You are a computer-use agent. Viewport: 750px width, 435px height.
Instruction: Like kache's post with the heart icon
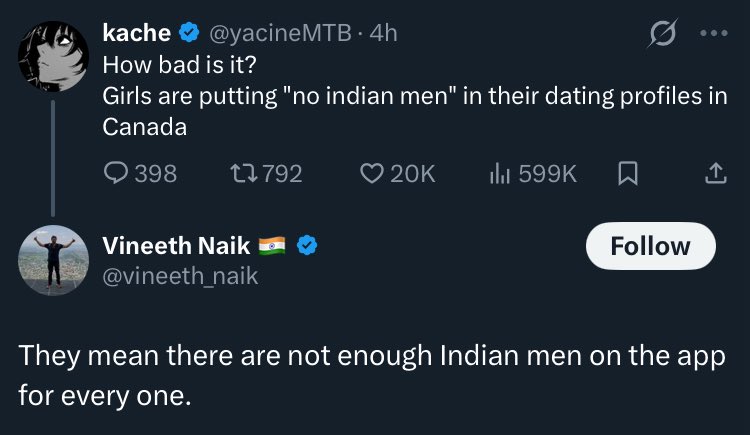point(371,173)
